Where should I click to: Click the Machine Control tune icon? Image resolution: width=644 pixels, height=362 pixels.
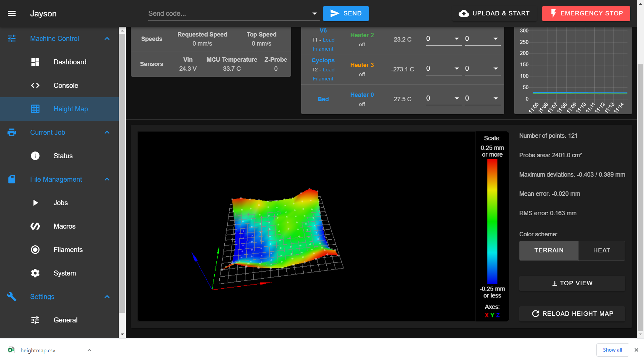pos(12,39)
